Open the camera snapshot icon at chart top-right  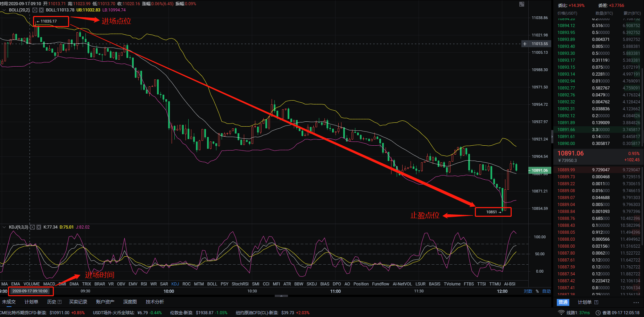(522, 4)
